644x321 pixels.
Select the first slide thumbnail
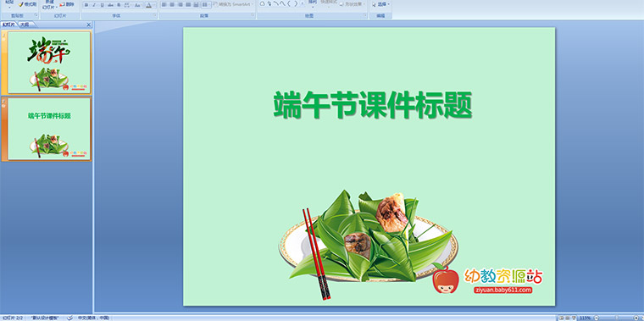(49, 63)
